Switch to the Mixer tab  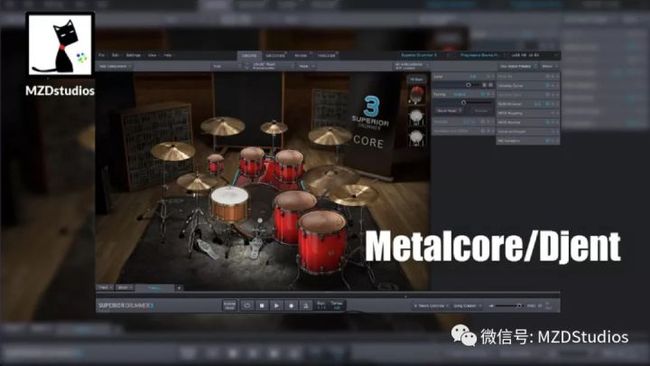301,56
